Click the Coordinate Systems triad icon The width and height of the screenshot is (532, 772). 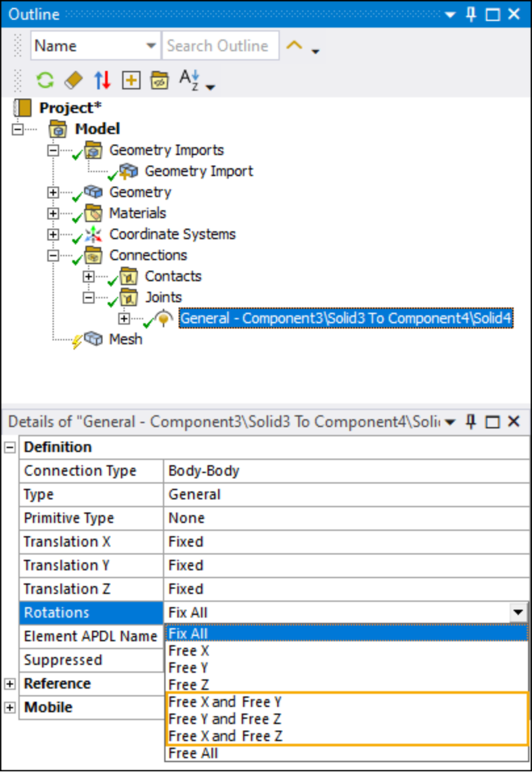click(93, 235)
